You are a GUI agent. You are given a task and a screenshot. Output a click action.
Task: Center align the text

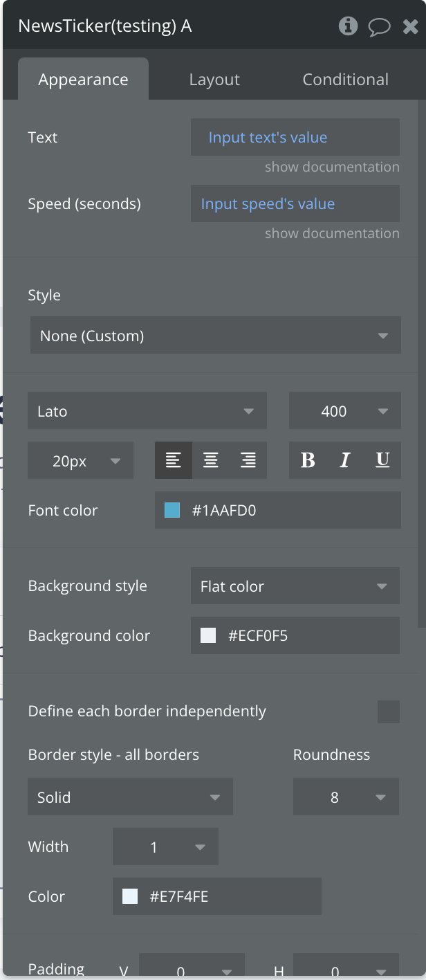pyautogui.click(x=211, y=460)
